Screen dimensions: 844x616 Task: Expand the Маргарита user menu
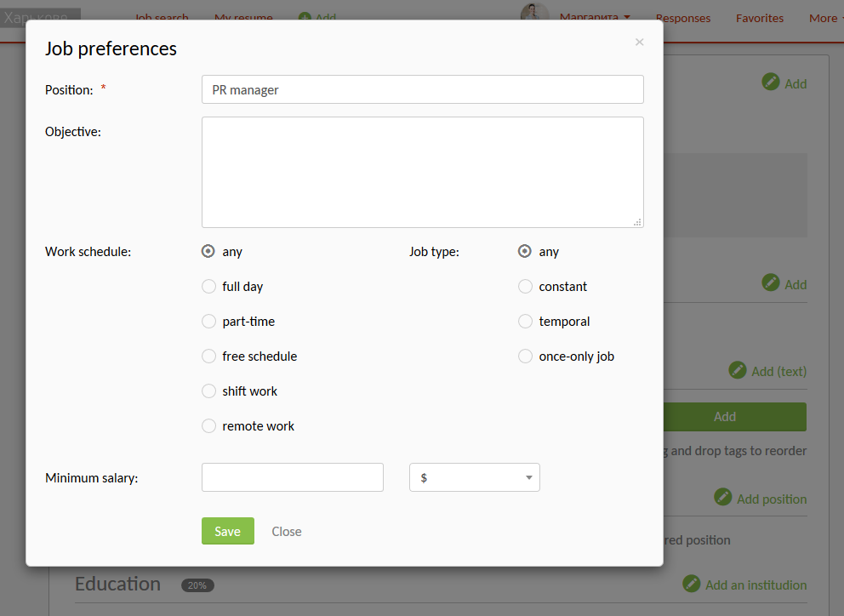[595, 17]
